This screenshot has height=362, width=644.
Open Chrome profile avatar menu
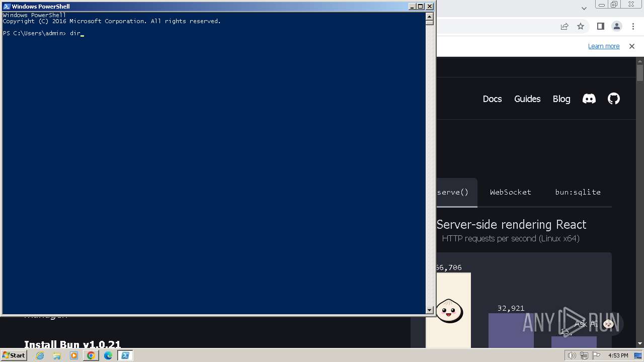616,27
